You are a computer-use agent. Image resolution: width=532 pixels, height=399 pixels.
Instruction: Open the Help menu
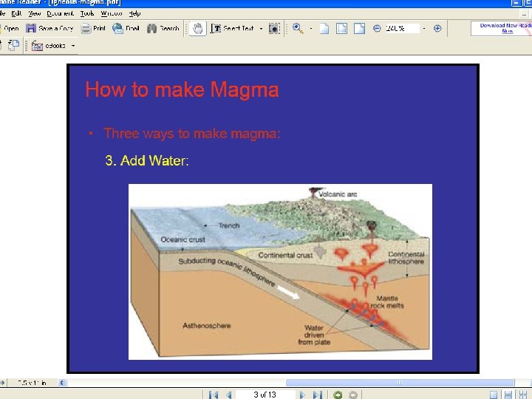pyautogui.click(x=134, y=13)
